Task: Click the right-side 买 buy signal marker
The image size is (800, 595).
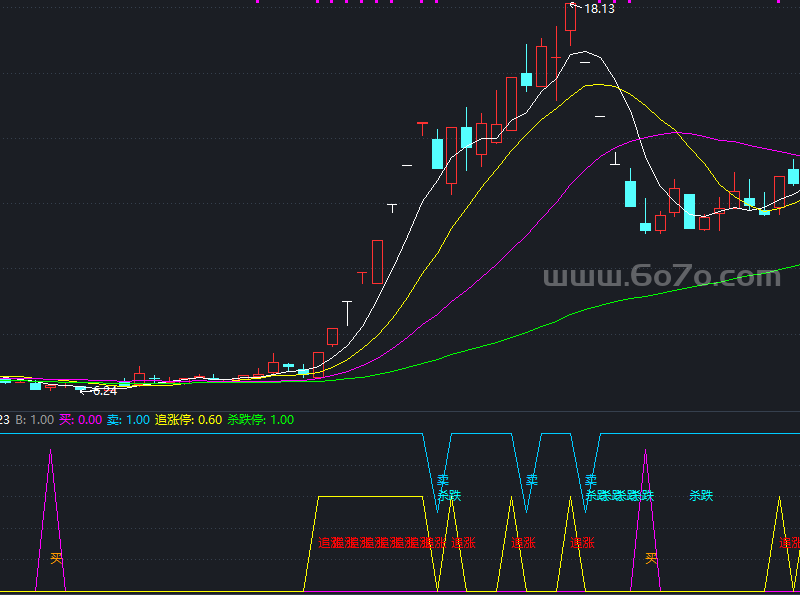Action: (651, 559)
